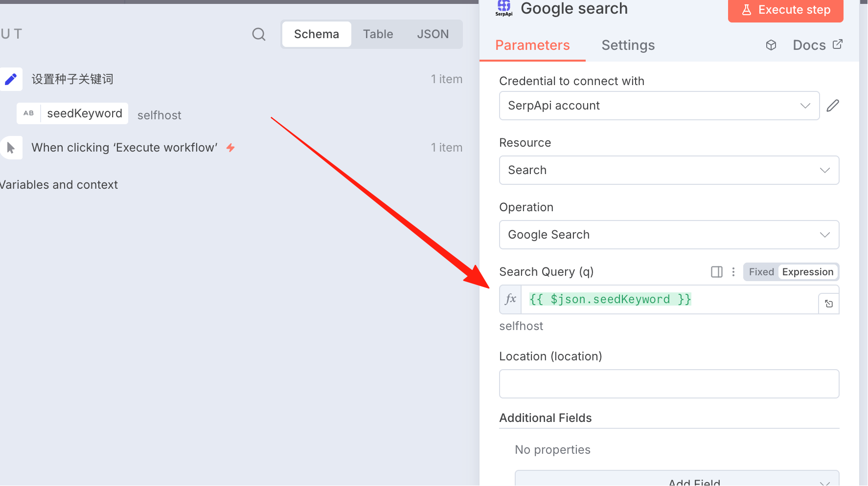Viewport: 868px width, 486px height.
Task: Select Expression mode for Search Query
Action: pyautogui.click(x=808, y=272)
